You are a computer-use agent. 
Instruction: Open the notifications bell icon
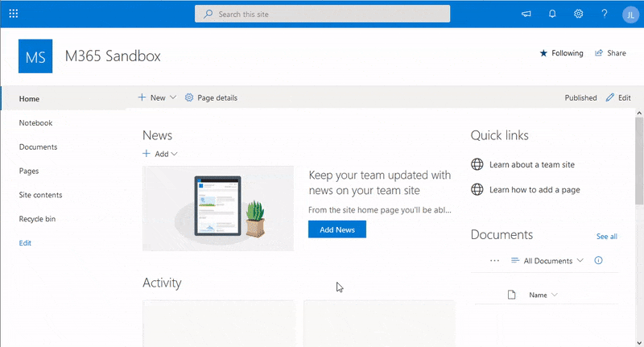coord(552,14)
